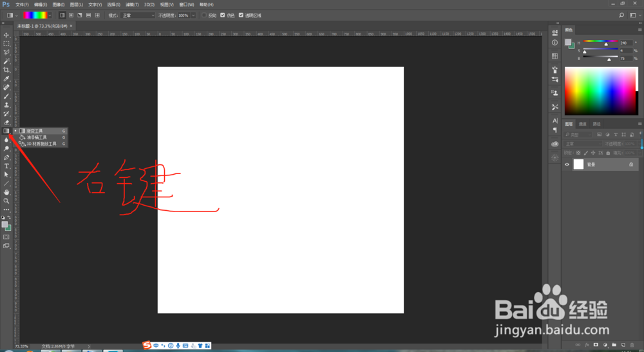The image size is (644, 352).
Task: Select the Polygonal Lasso tool
Action: pos(6,52)
